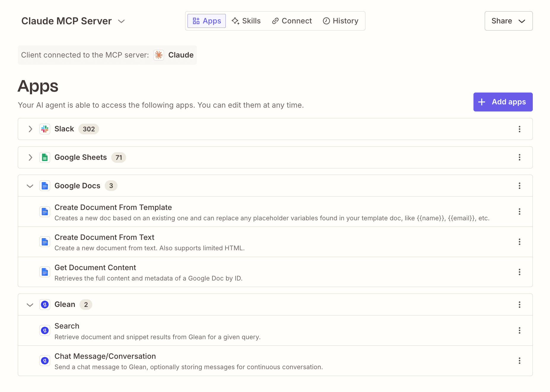The width and height of the screenshot is (550, 392).
Task: Click Glean icon beside Chat Message/Conversation
Action: (45, 361)
